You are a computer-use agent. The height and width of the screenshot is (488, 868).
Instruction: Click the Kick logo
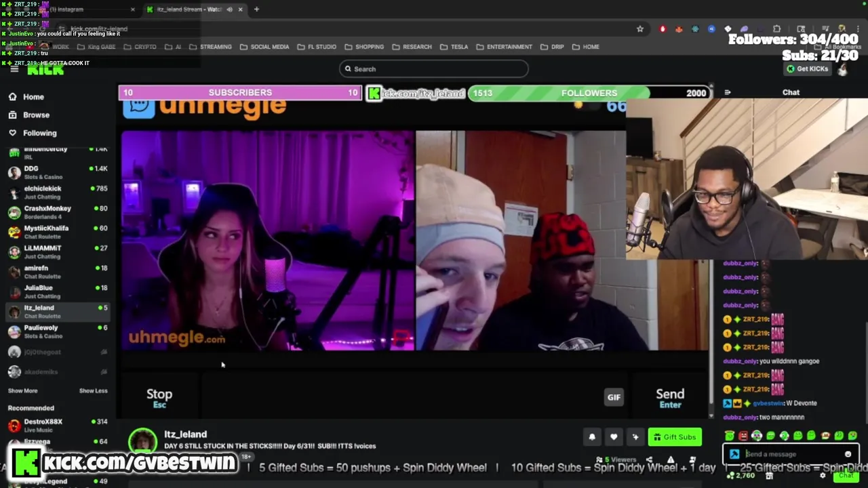[x=45, y=70]
